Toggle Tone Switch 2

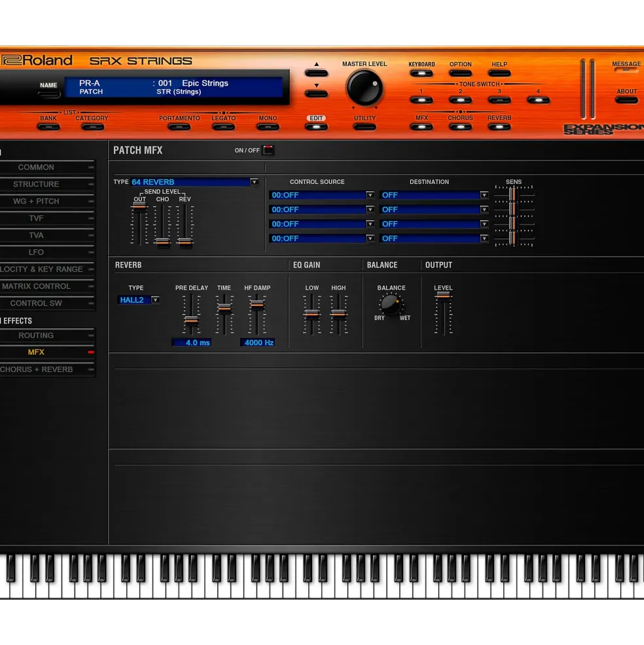point(460,100)
